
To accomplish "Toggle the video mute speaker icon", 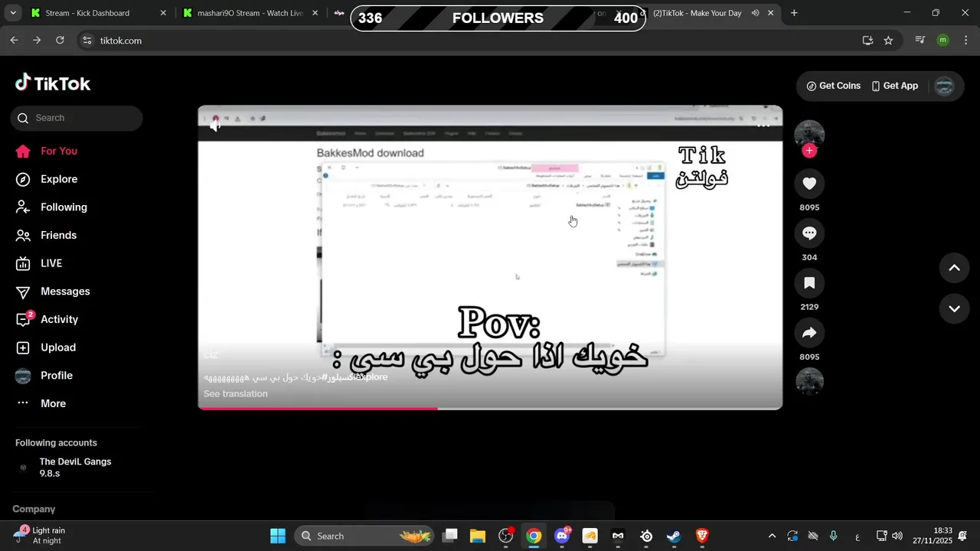I will pos(216,126).
